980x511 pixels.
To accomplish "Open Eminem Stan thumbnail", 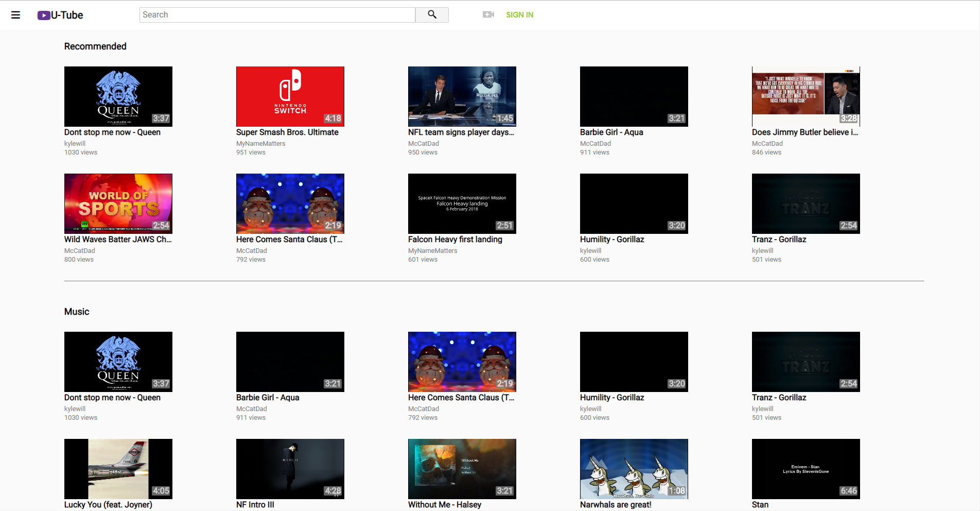I will pos(806,469).
